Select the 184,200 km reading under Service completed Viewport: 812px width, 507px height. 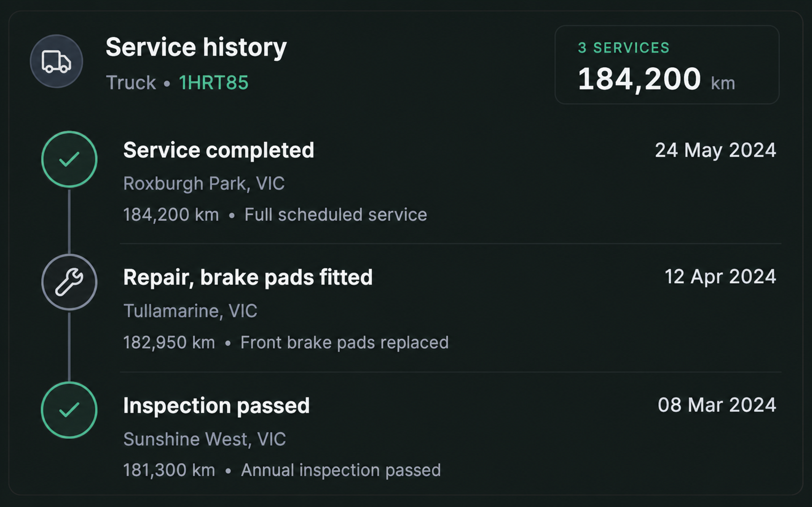point(171,215)
